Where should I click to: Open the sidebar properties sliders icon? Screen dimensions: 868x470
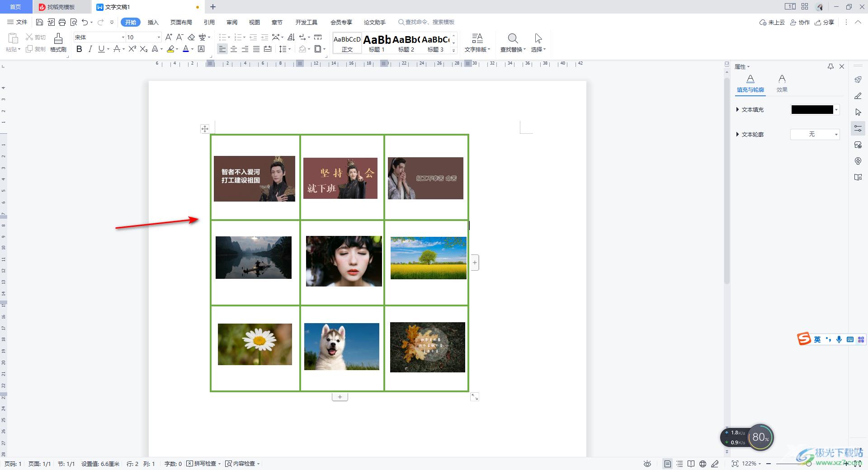[858, 128]
